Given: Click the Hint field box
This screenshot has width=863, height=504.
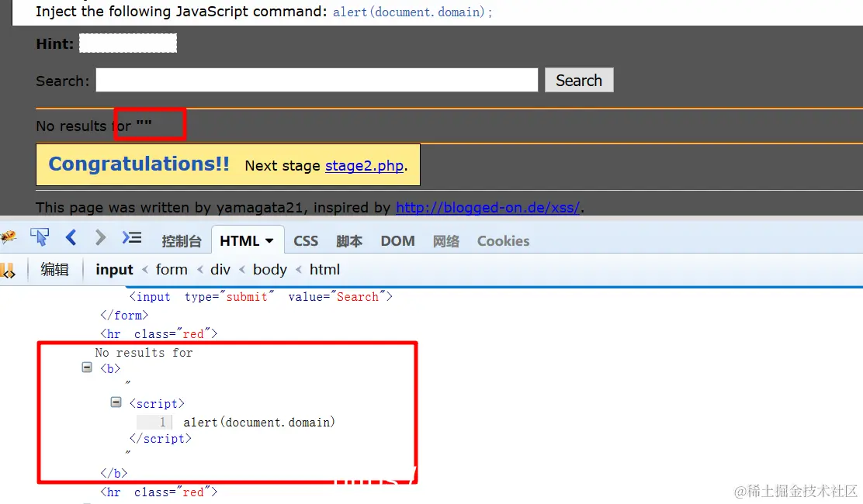Looking at the screenshot, I should [x=128, y=43].
